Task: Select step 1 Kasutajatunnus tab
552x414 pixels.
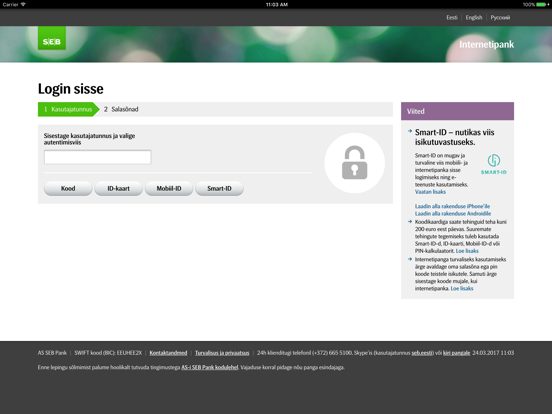Action: pyautogui.click(x=69, y=109)
